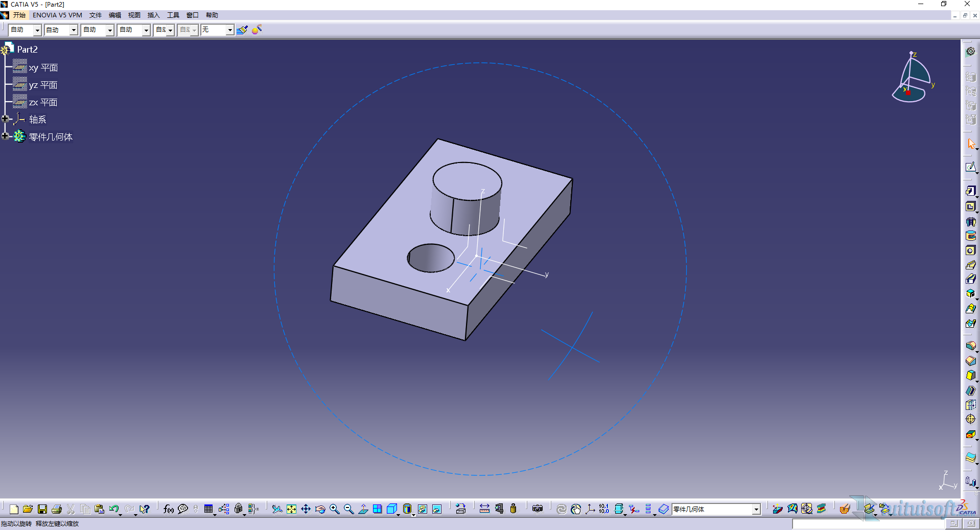Save the part with the floppy disk icon
The width and height of the screenshot is (980, 530).
point(42,509)
